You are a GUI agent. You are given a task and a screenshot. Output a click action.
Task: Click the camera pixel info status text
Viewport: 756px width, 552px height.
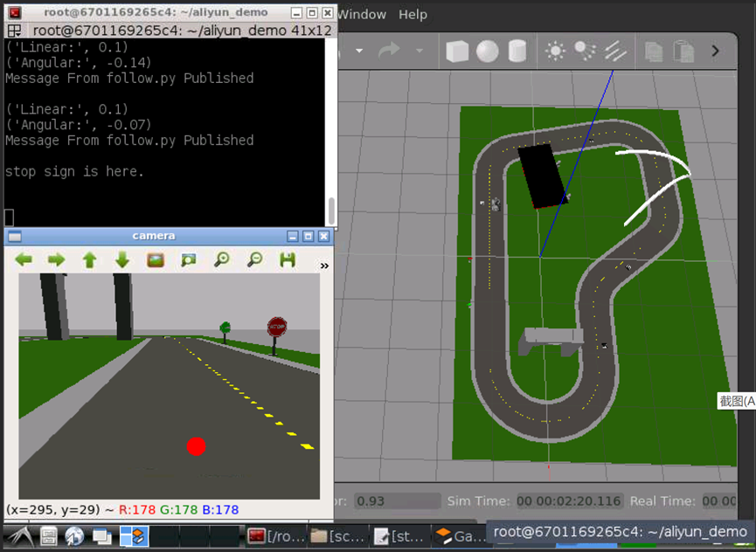click(x=122, y=509)
